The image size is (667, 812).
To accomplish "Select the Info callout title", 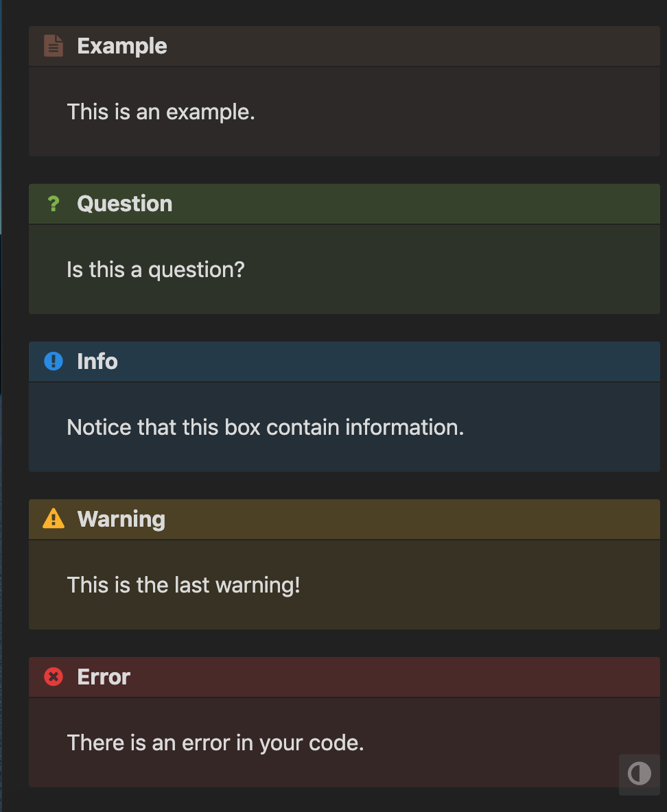I will pos(97,361).
